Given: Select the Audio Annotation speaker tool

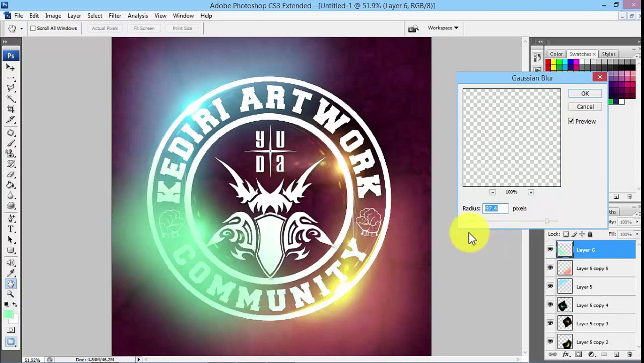Looking at the screenshot, I should click(x=10, y=263).
